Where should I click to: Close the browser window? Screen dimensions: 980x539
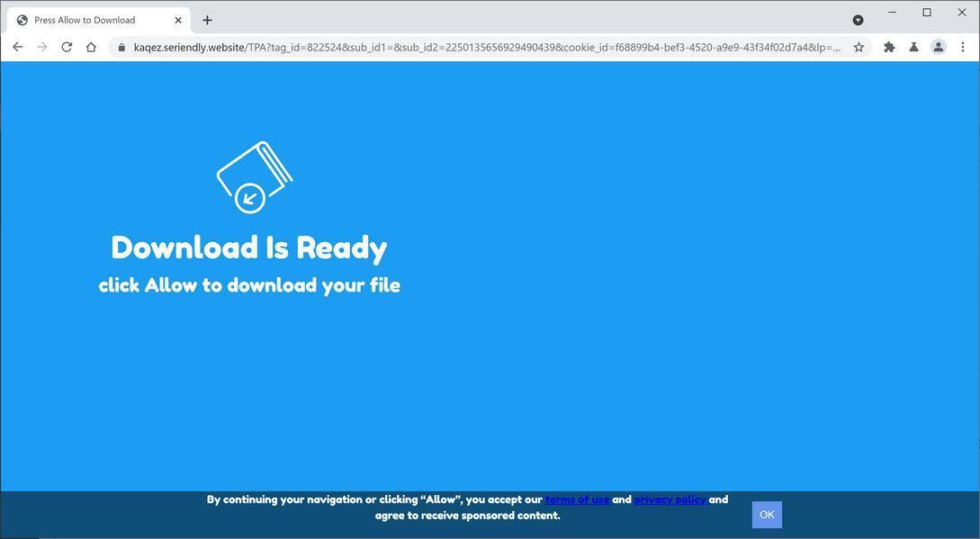962,12
